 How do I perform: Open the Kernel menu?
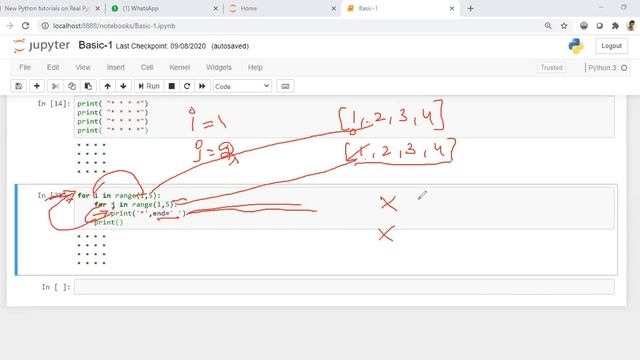tap(180, 67)
